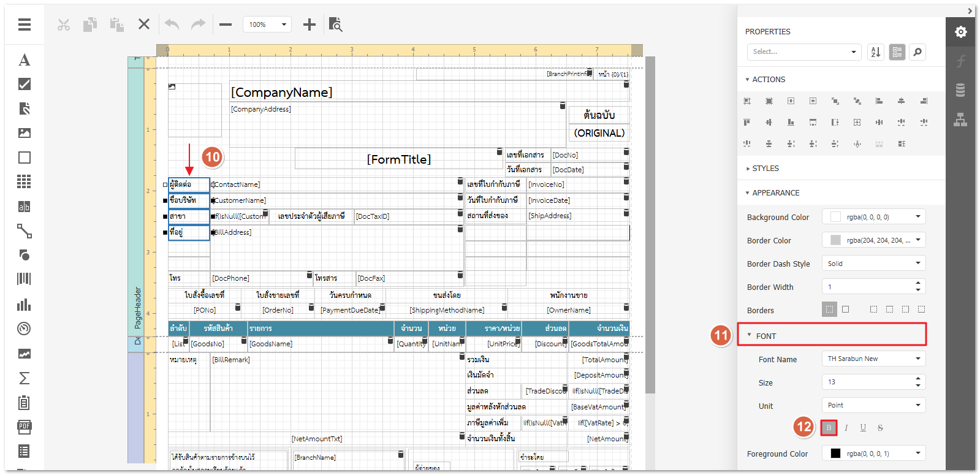Click the Foreground Color black swatch
The image size is (980, 475).
coord(835,454)
